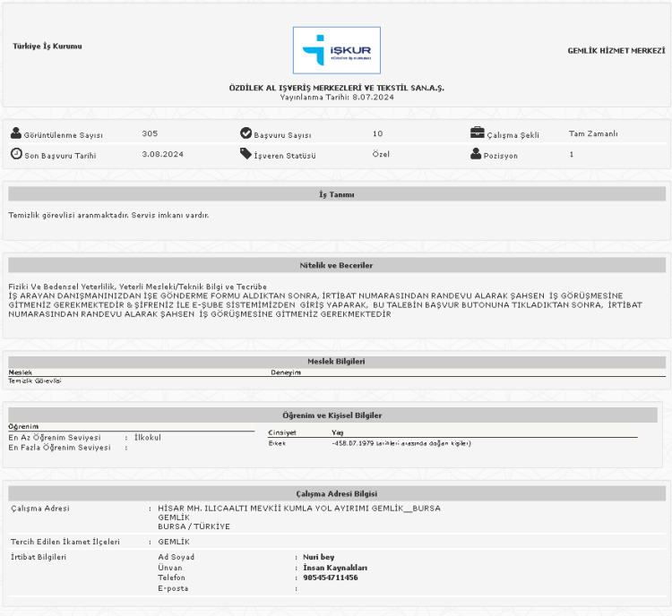Click the Başvuru Sayısı checkmark icon
This screenshot has height=616, width=672.
coord(246,133)
